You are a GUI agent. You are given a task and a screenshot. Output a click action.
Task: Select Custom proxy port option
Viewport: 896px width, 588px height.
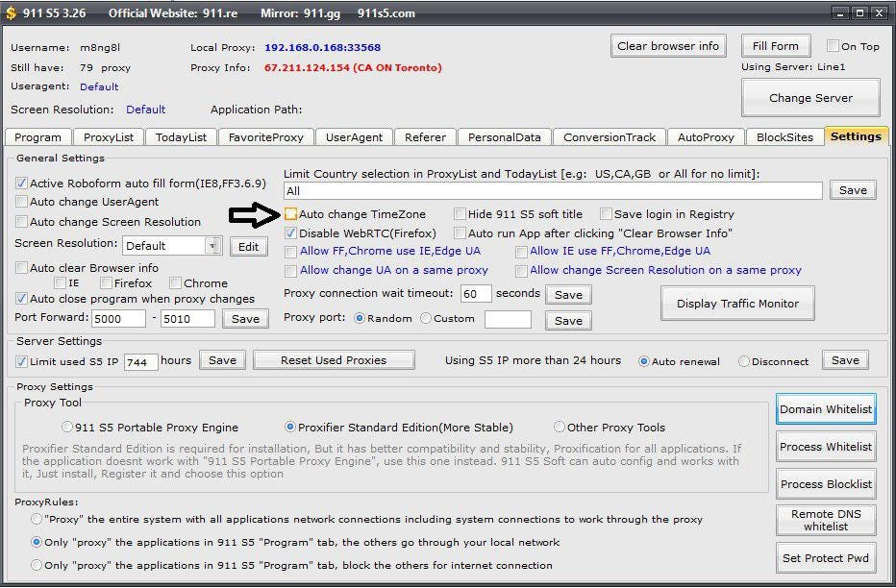point(426,319)
